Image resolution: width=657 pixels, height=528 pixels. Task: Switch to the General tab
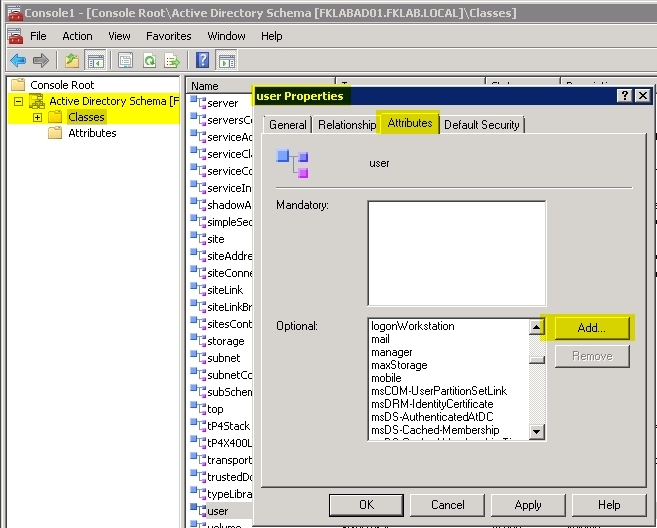[x=287, y=125]
